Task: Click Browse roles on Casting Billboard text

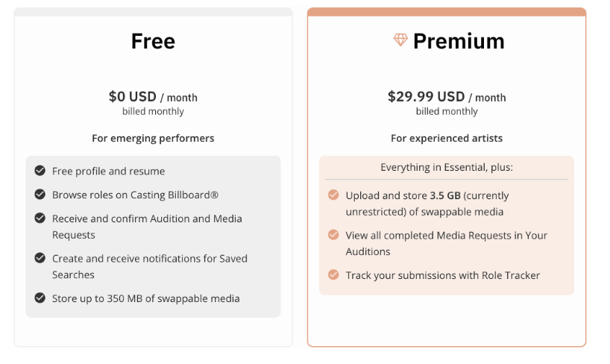Action: (136, 195)
